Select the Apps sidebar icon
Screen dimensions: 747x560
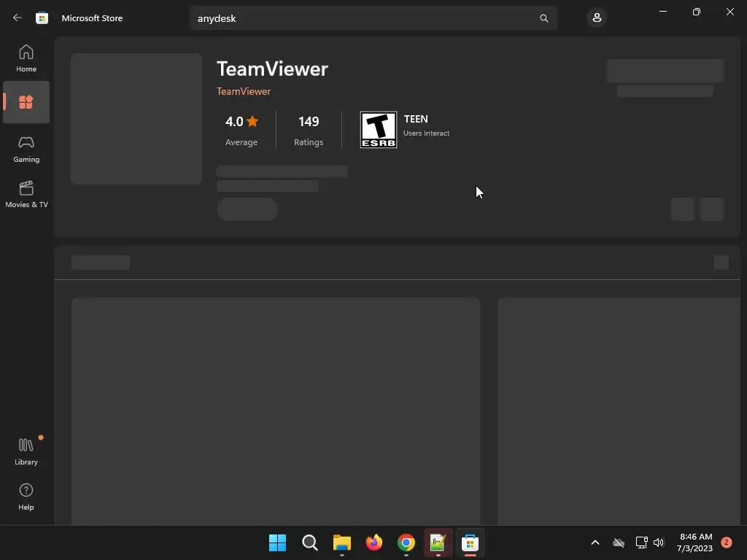point(26,102)
